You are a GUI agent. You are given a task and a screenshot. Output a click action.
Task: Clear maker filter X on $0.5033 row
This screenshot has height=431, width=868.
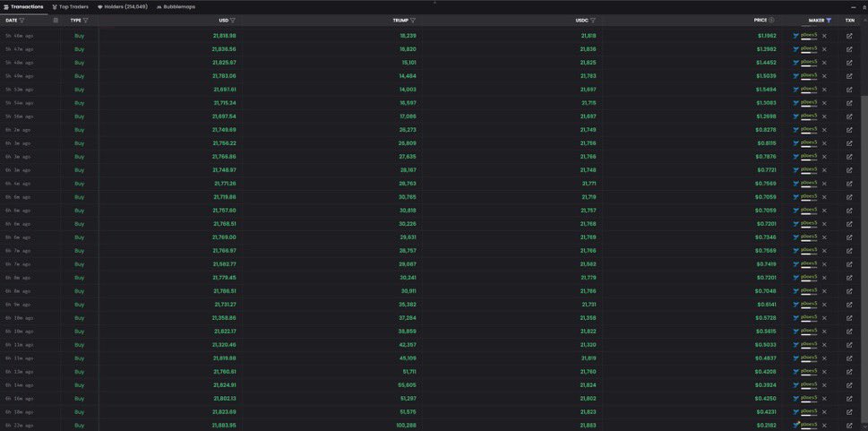pyautogui.click(x=824, y=345)
